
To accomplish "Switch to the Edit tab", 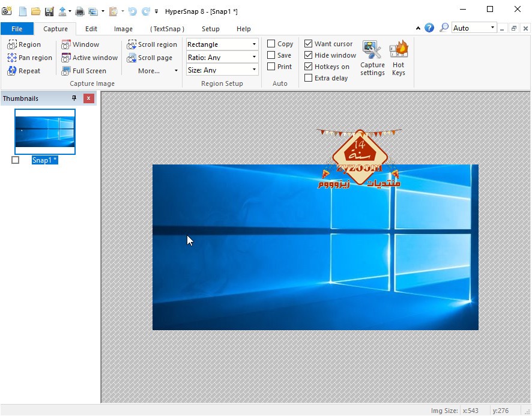I will 91,29.
